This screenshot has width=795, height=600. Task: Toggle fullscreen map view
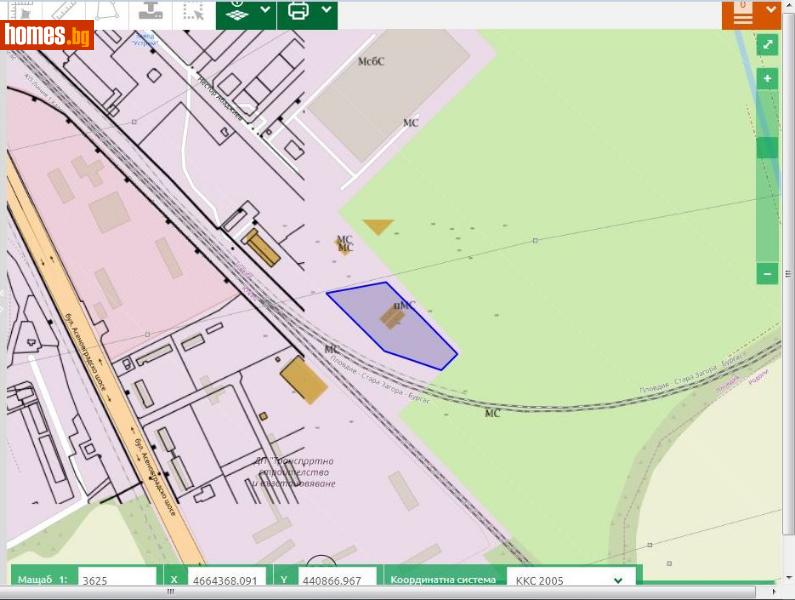[x=767, y=45]
